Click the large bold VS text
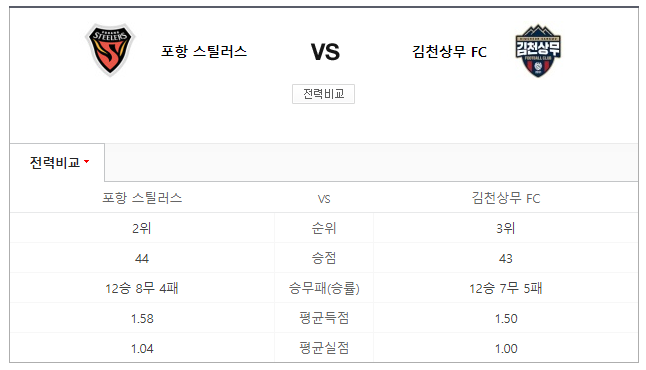This screenshot has width=646, height=370. [325, 52]
